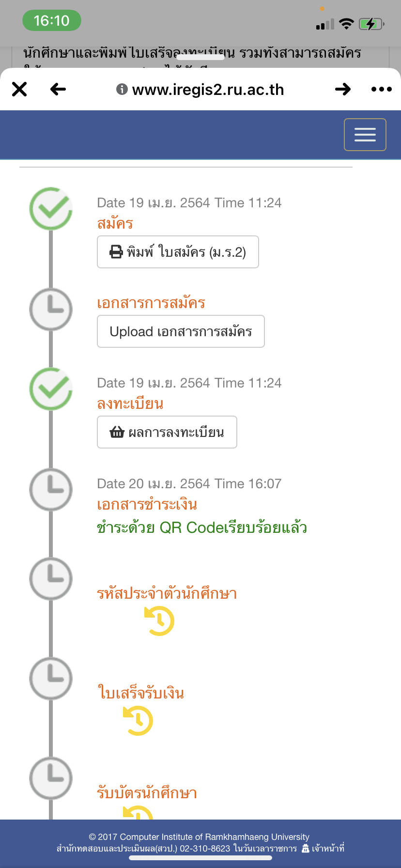Open the เจ้าหน้าที่ staff link in footer
The height and width of the screenshot is (868, 401).
pos(323,848)
